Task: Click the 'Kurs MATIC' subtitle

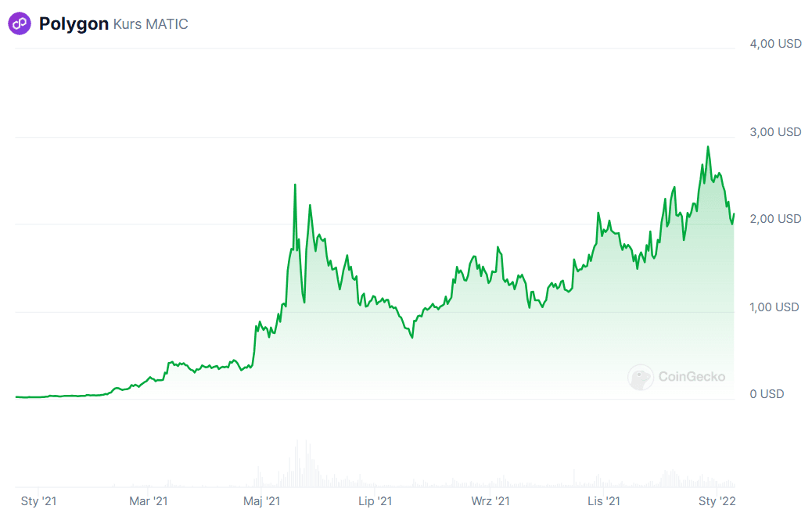Action: point(151,24)
